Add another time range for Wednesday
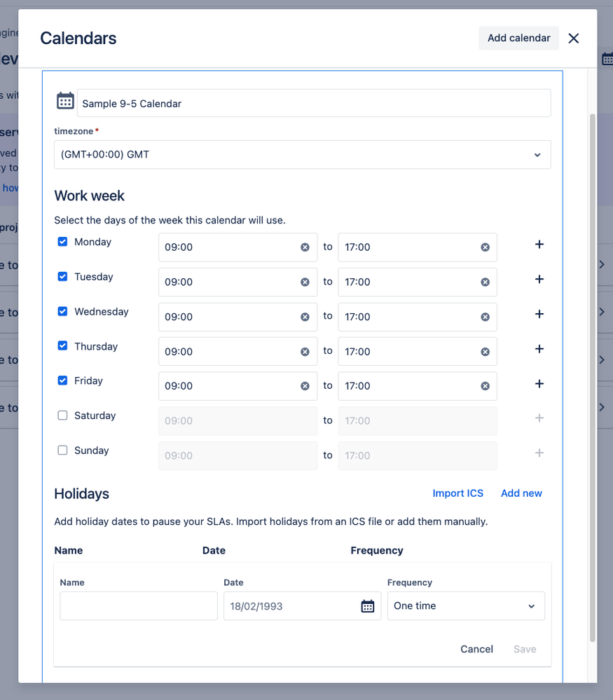The height and width of the screenshot is (700, 613). point(539,314)
